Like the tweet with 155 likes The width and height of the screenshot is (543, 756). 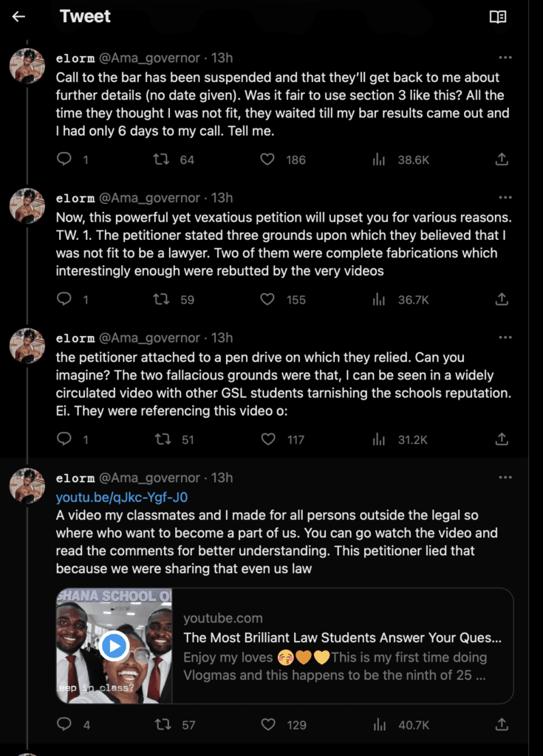pos(268,299)
